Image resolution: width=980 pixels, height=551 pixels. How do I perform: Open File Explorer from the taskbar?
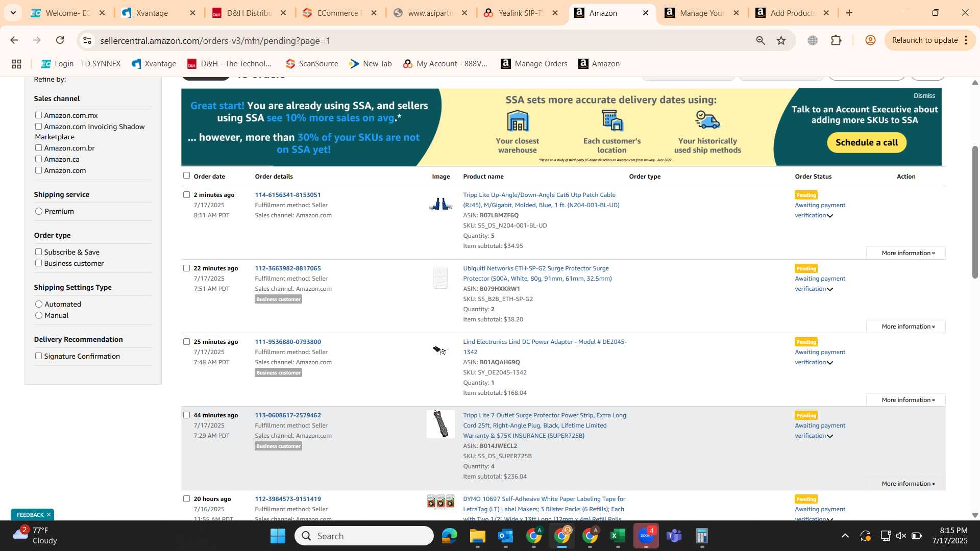478,536
